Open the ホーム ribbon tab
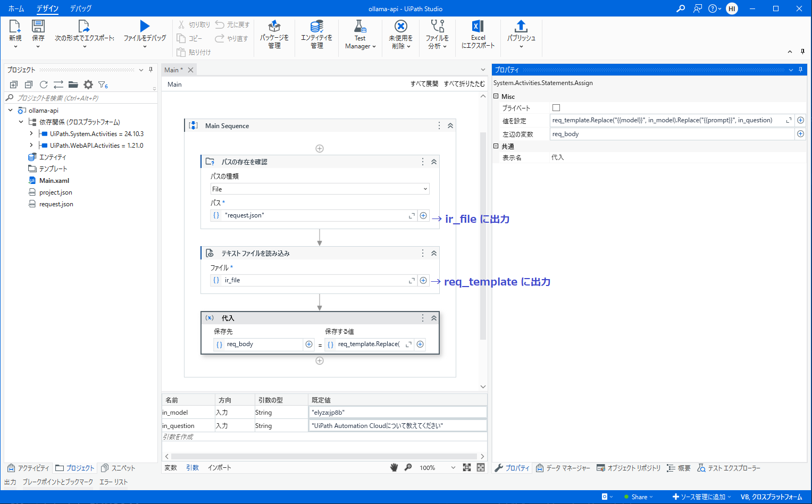 [x=16, y=9]
